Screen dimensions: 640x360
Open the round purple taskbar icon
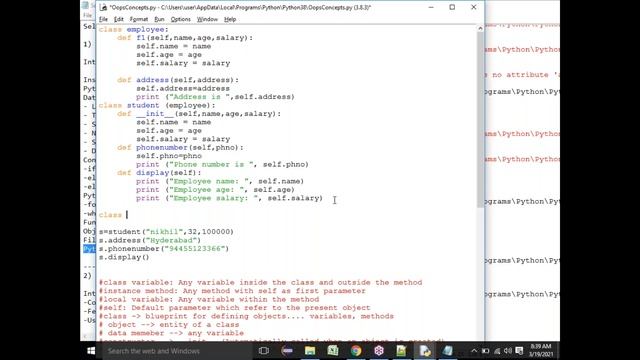(x=287, y=351)
